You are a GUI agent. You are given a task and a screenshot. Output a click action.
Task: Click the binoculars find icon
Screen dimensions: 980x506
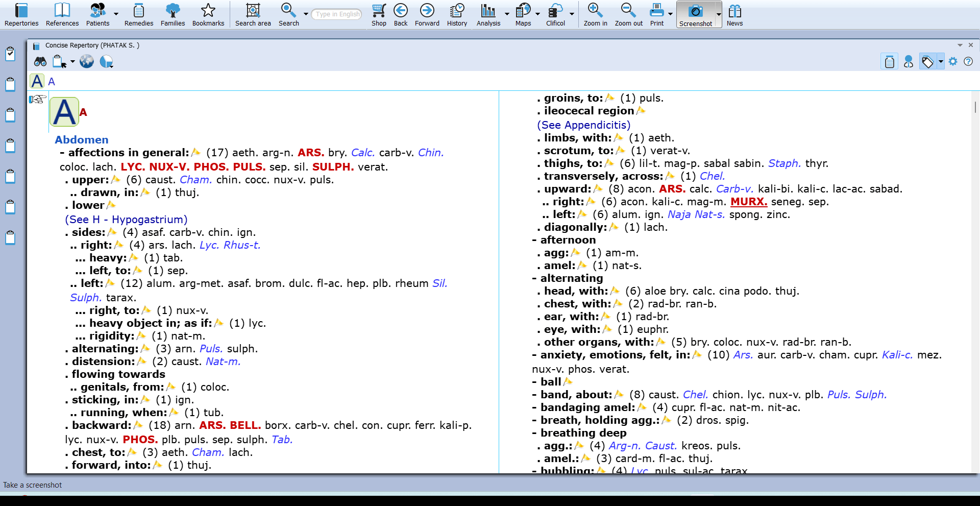pyautogui.click(x=40, y=62)
